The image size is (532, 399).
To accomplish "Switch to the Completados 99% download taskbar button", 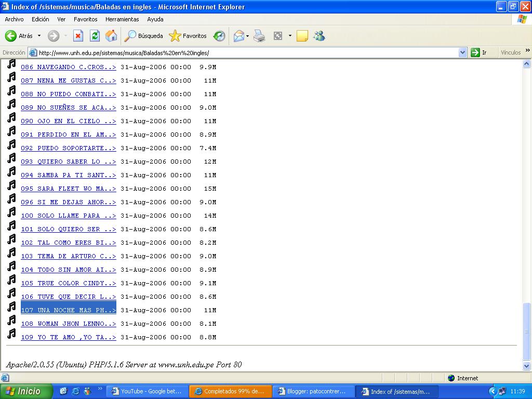I will point(231,392).
